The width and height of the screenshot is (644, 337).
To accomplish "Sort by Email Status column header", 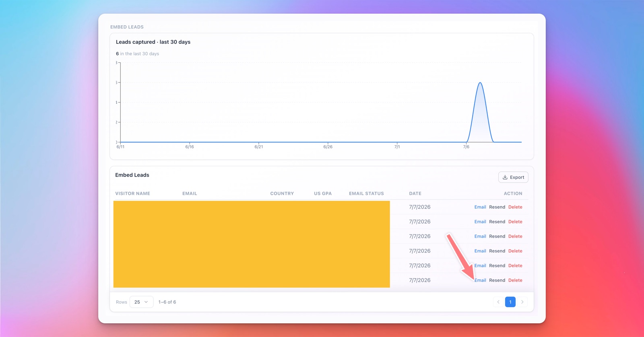I will tap(366, 193).
